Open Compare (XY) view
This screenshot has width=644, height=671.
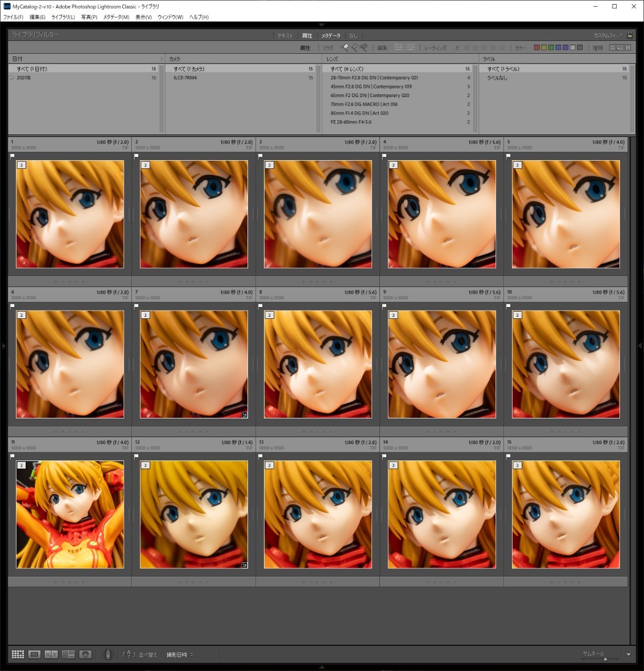(x=51, y=654)
